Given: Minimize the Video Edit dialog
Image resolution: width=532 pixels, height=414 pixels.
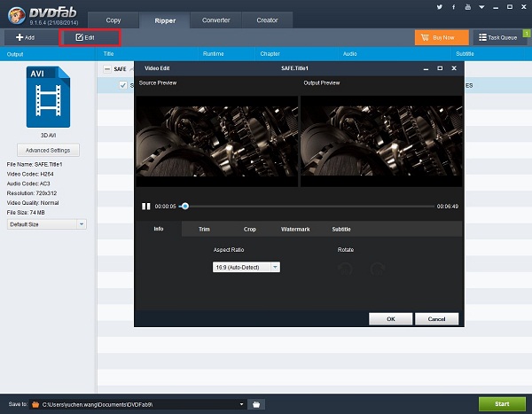Looking at the screenshot, I should (x=426, y=68).
